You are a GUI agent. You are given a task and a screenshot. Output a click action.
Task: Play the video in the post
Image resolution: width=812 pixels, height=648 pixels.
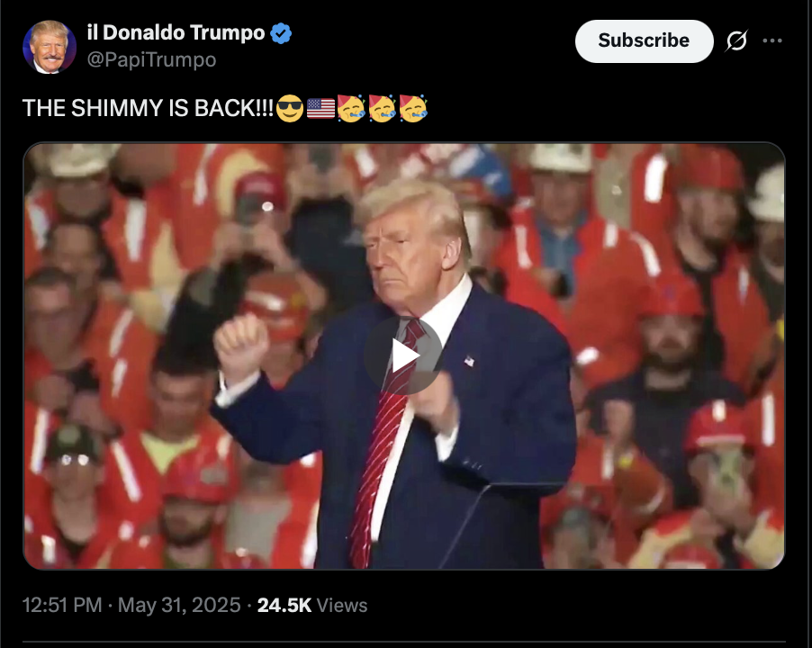pyautogui.click(x=403, y=356)
